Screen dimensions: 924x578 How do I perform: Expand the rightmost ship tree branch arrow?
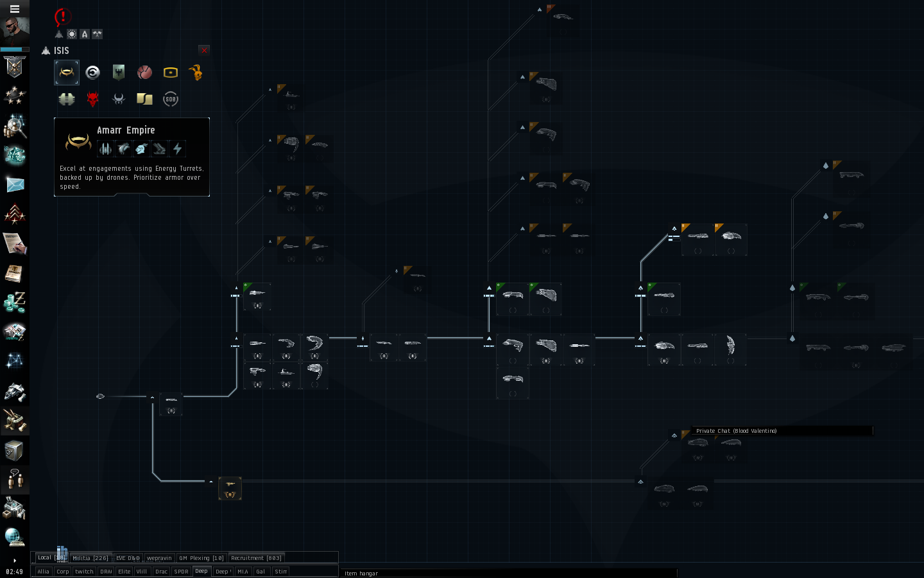826,165
